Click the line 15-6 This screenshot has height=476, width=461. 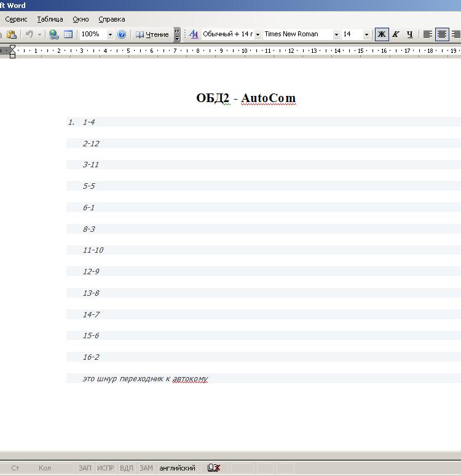tap(91, 335)
